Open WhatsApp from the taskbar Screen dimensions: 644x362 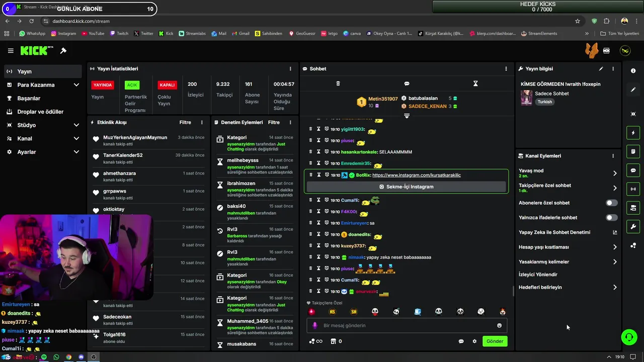(56, 357)
